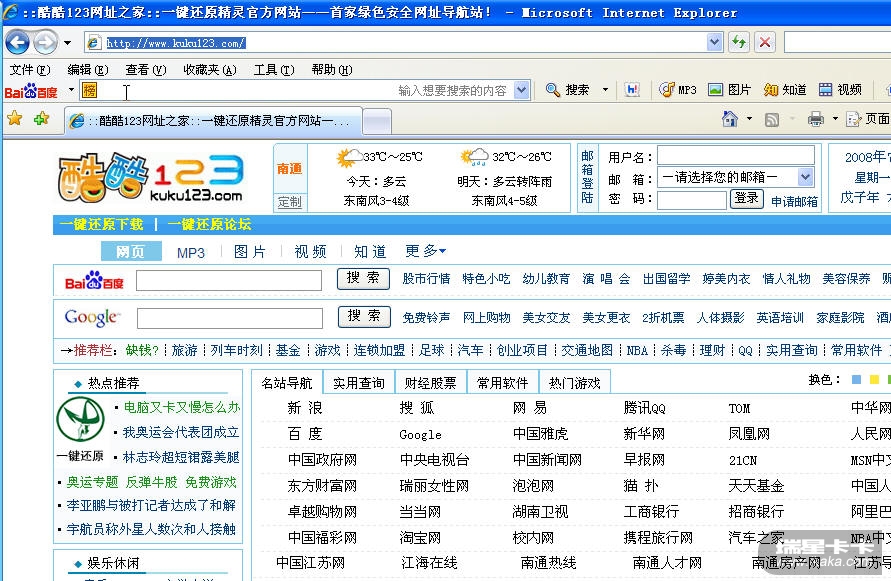This screenshot has width=891, height=581.
Task: Open the 工具(T) menu
Action: point(274,69)
